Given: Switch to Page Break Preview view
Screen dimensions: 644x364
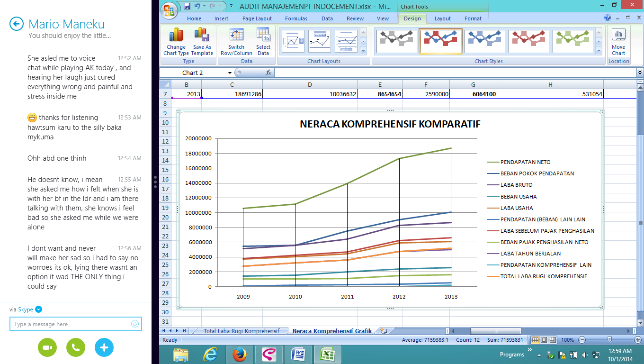Looking at the screenshot, I should click(552, 340).
